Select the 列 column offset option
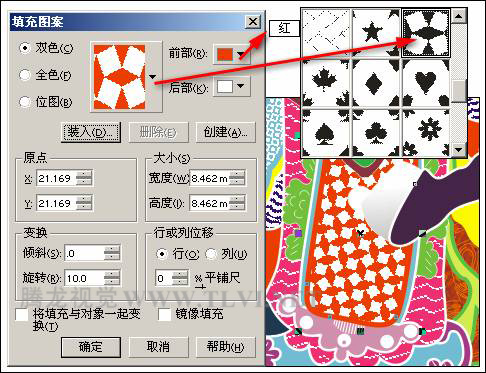The width and height of the screenshot is (486, 373). (211, 254)
